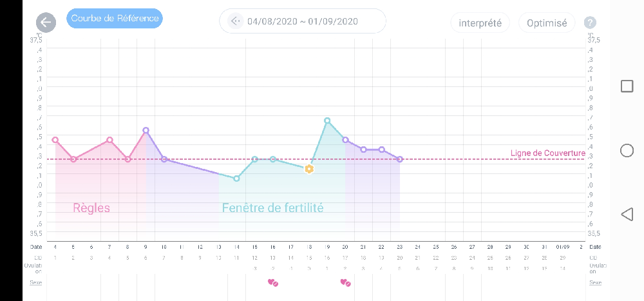Tap the Règles shaded area label

(91, 208)
